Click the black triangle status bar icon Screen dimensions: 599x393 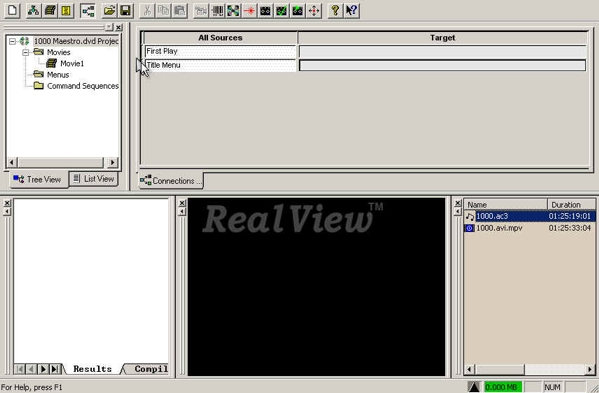tap(474, 387)
